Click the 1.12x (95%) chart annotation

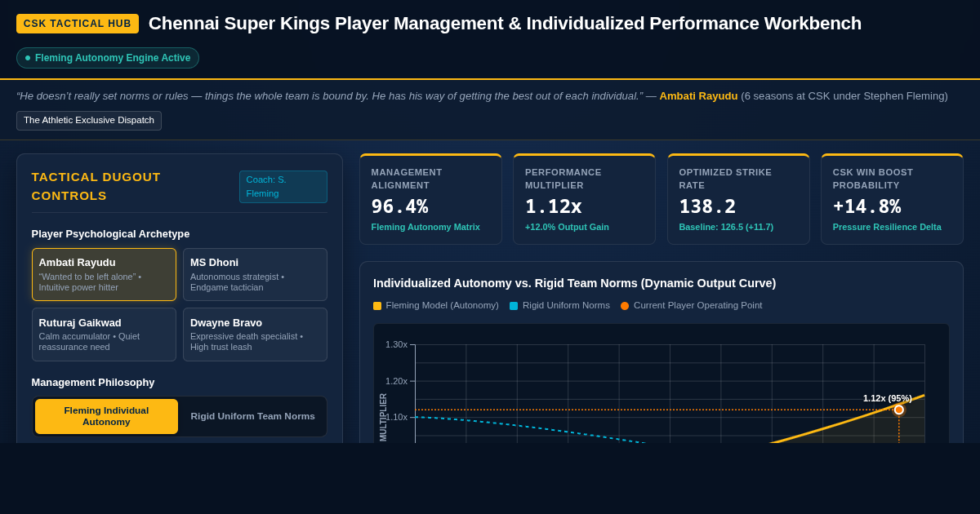[888, 398]
